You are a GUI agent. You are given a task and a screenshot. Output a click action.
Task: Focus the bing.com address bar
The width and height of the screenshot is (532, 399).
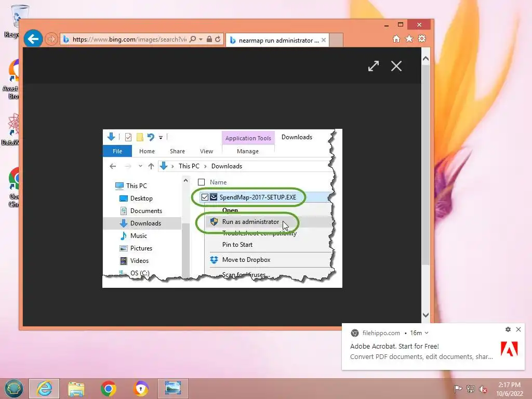129,39
